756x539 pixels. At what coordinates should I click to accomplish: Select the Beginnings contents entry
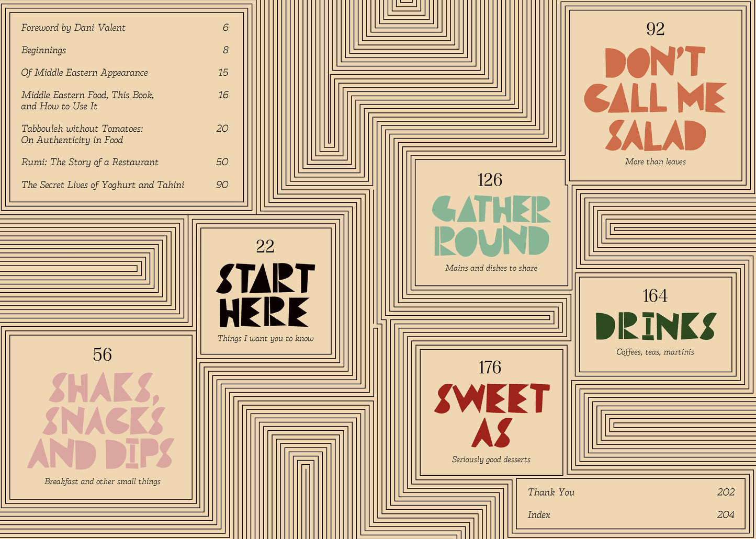pos(125,50)
